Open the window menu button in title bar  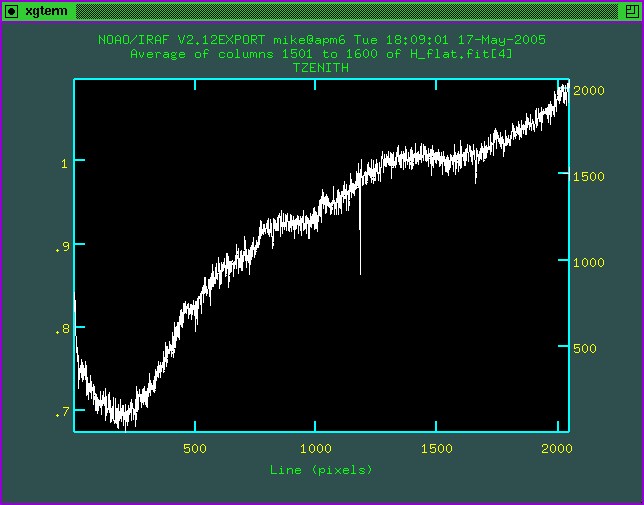[11, 10]
